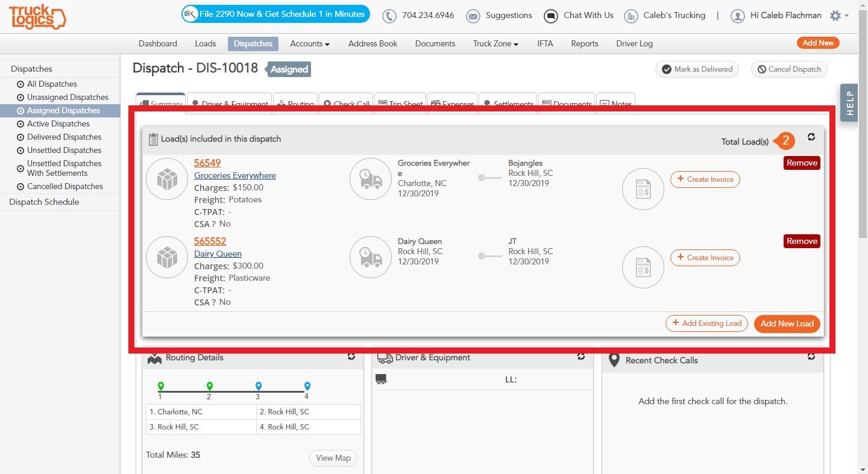Click route stop pin 3 on the routing line
Screen dimensions: 868x474
258,386
